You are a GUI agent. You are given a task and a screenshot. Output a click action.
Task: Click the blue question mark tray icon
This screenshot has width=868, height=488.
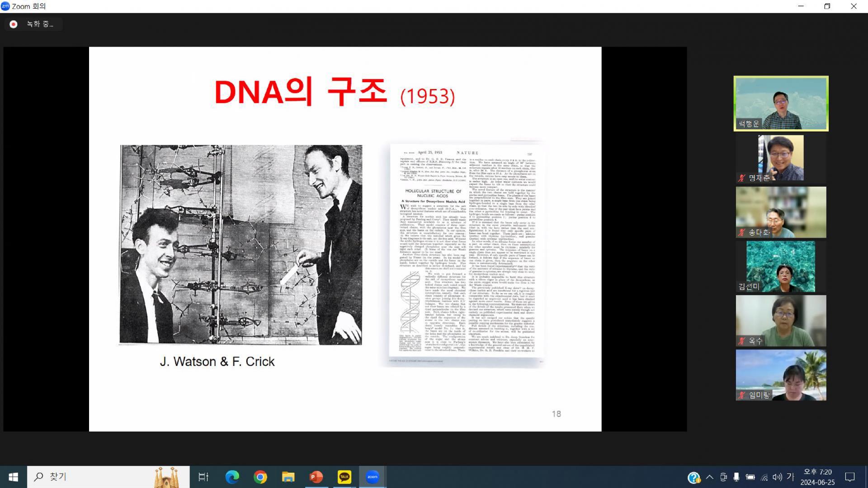pos(694,477)
